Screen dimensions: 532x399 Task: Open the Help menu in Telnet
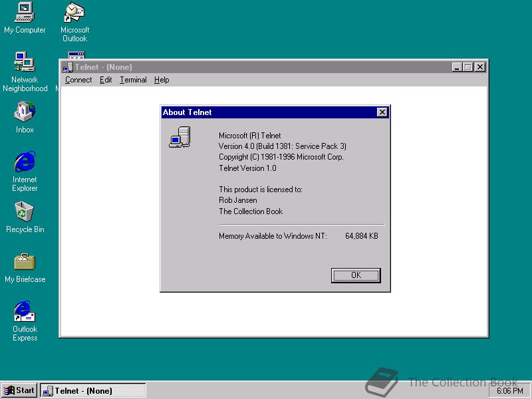(162, 80)
